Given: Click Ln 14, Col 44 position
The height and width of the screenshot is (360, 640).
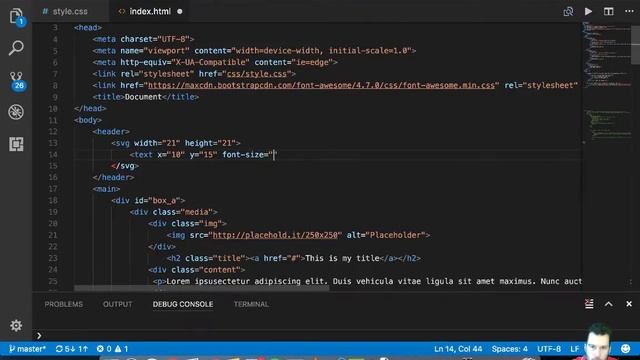Looking at the screenshot, I should [x=458, y=349].
